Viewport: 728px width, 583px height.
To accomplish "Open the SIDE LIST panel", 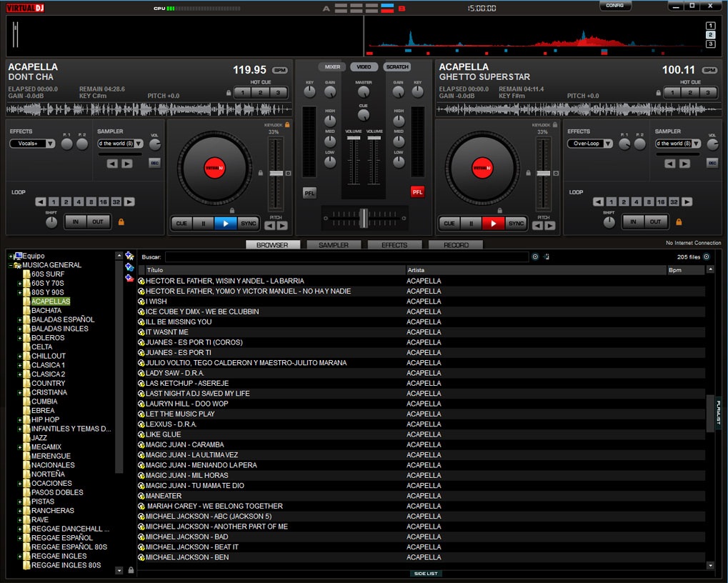I will [425, 574].
